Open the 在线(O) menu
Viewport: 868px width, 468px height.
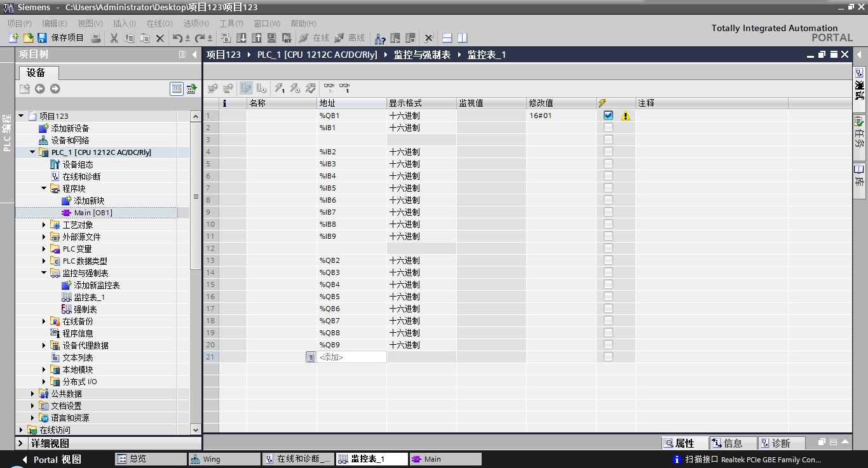pos(159,23)
